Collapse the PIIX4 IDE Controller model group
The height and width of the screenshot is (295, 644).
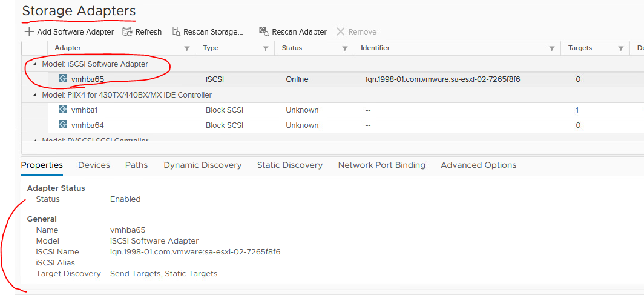(34, 95)
